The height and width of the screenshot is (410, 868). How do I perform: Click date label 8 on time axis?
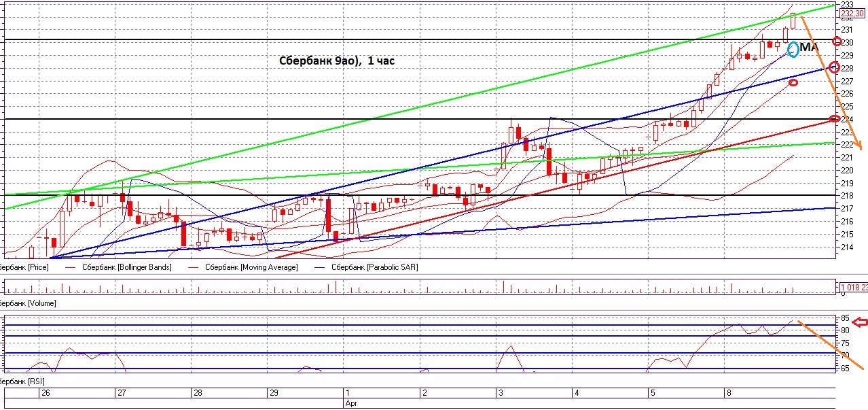click(x=729, y=393)
